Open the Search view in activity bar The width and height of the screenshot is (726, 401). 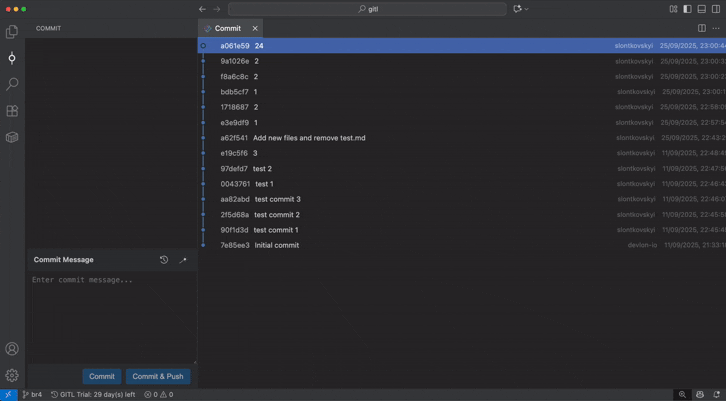coord(12,85)
